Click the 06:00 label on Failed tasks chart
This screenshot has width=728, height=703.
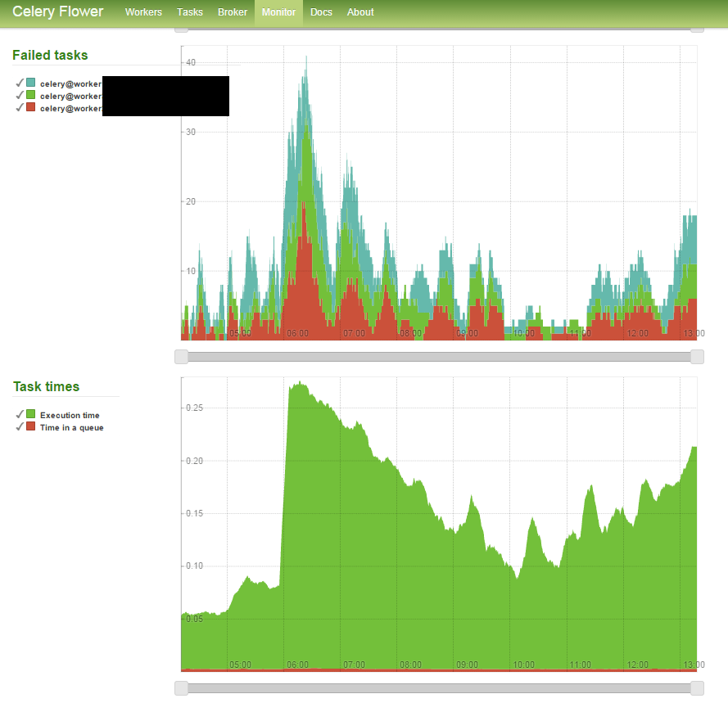(297, 334)
